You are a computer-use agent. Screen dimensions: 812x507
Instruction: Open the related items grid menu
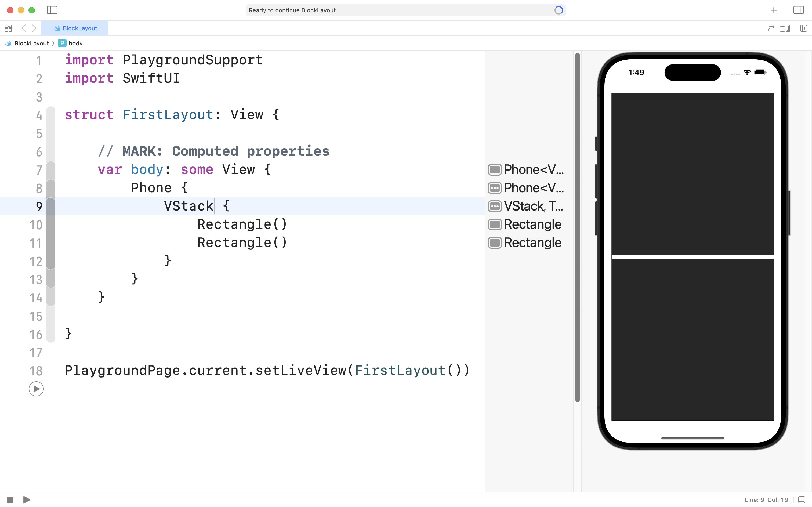[x=8, y=28]
